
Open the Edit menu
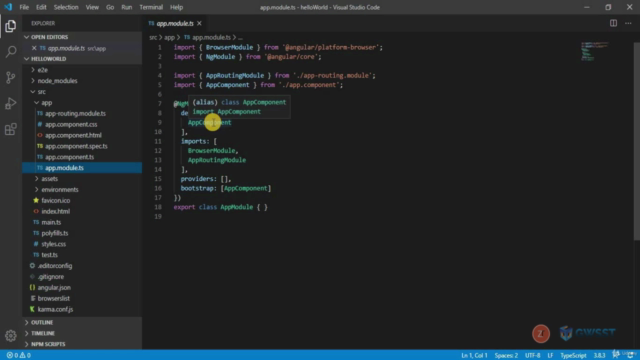point(41,7)
